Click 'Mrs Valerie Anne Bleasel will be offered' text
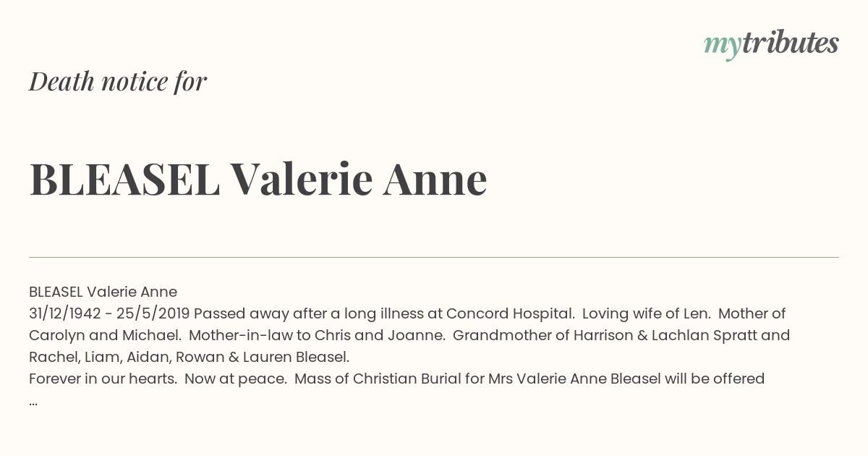868x456 pixels. (x=626, y=379)
